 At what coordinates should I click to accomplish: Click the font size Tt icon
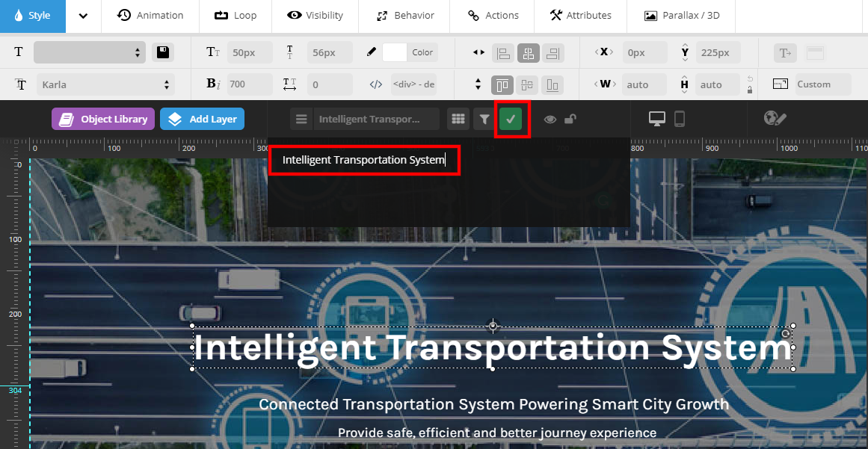213,52
